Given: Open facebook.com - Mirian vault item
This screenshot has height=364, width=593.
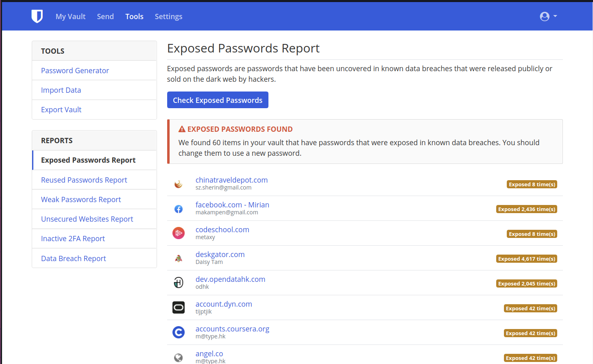Looking at the screenshot, I should (232, 205).
